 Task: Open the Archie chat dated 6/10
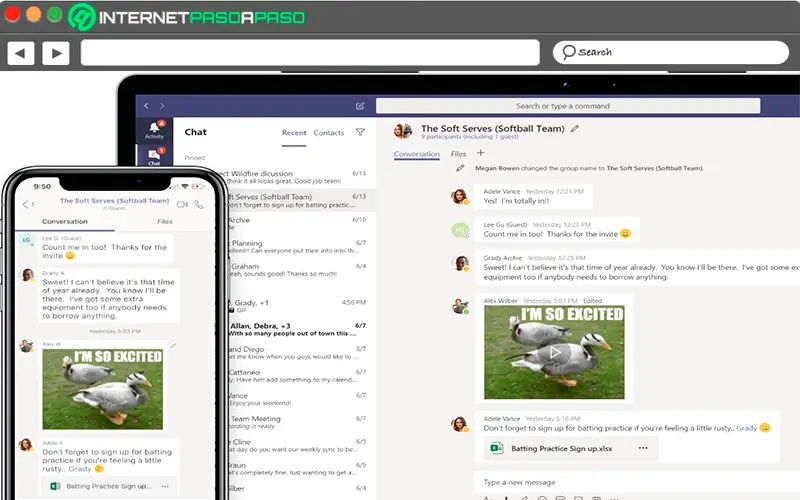[x=299, y=223]
